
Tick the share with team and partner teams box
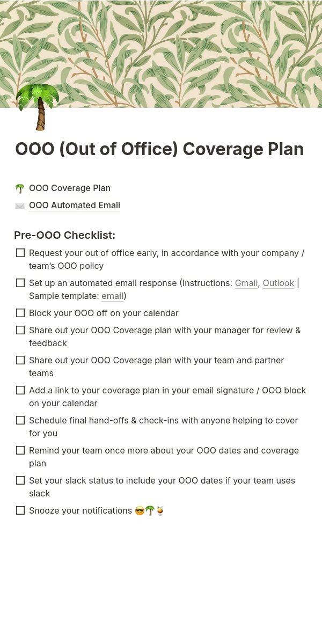coord(20,360)
